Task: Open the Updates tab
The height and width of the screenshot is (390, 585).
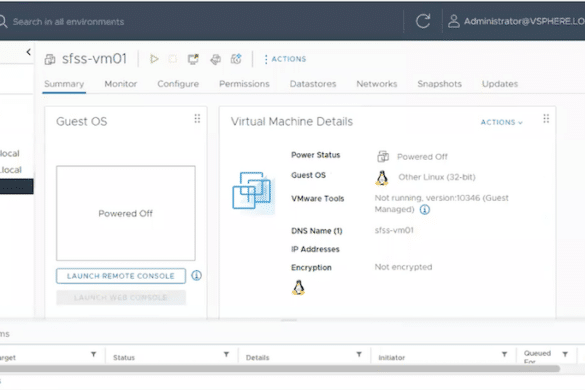Action: pos(500,84)
